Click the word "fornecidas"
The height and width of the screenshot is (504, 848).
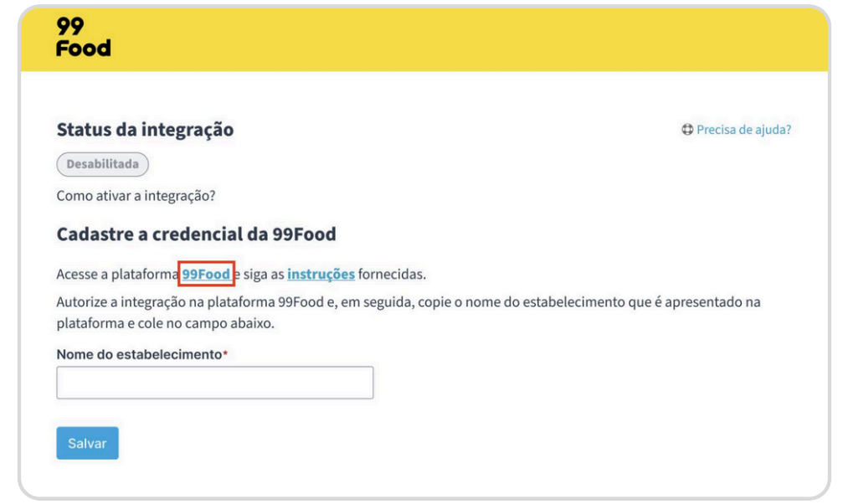tap(392, 275)
